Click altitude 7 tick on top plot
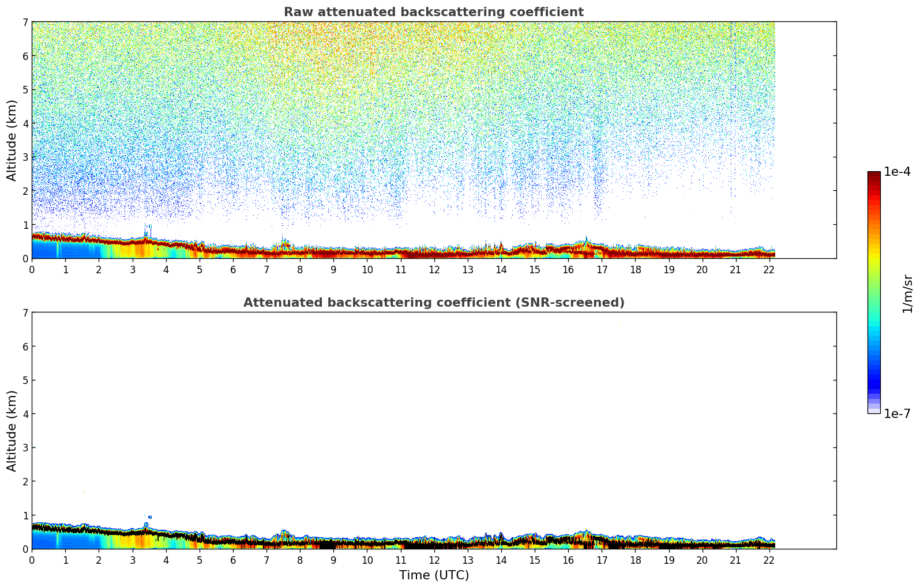The height and width of the screenshot is (588, 920). (x=25, y=22)
